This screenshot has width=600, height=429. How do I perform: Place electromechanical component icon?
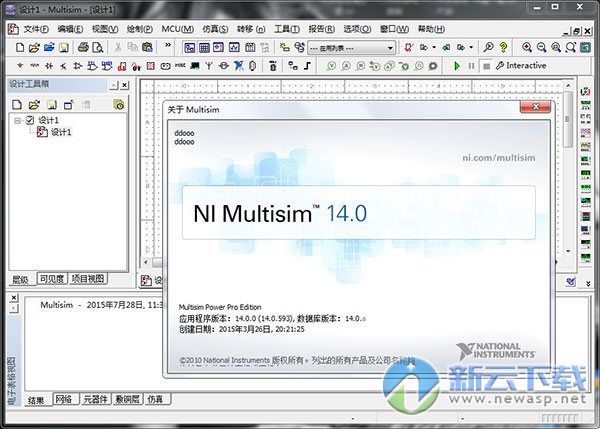(x=224, y=66)
